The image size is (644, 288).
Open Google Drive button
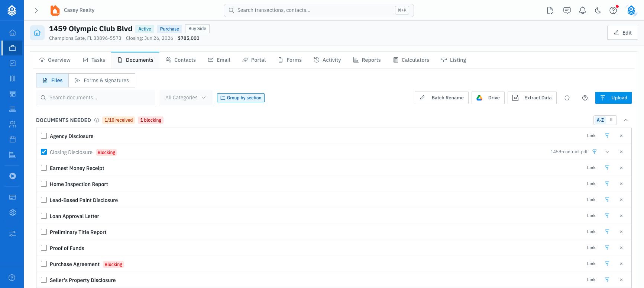(488, 98)
